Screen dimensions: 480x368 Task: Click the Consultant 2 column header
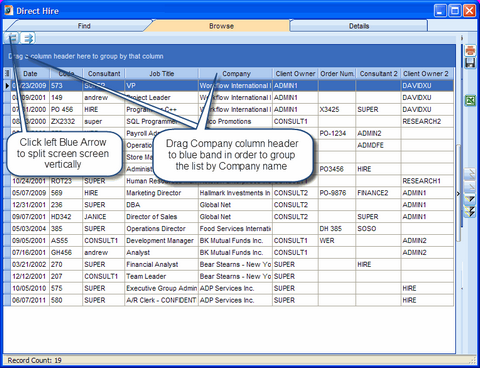[x=378, y=74]
